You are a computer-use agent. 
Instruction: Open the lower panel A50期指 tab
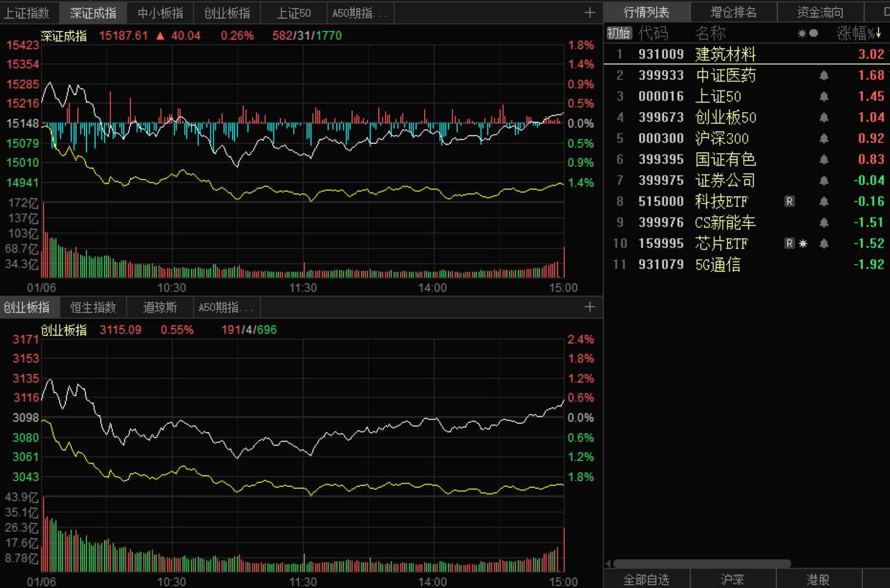pos(227,307)
